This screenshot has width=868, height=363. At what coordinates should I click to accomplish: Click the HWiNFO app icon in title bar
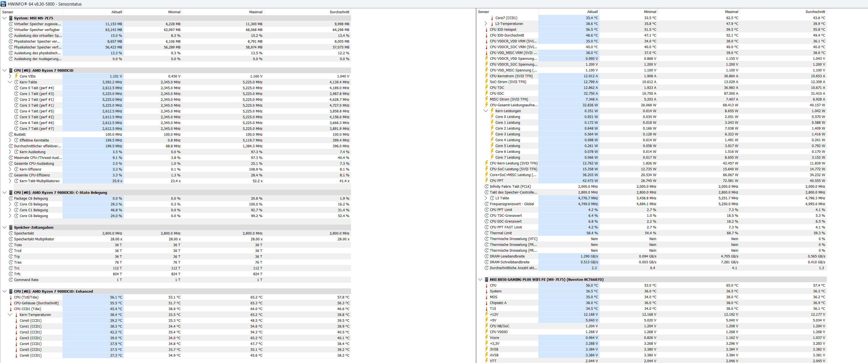pyautogui.click(x=3, y=4)
